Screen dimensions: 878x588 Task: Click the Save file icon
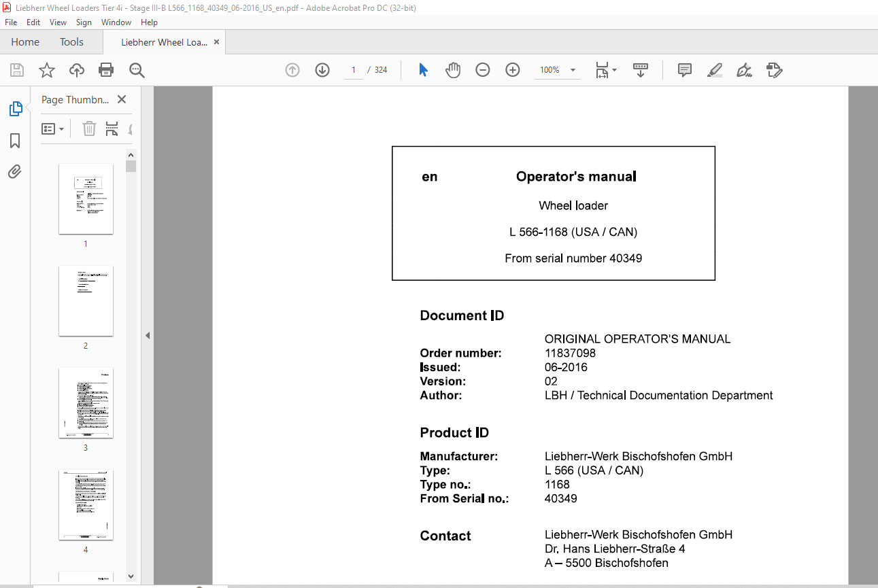point(17,70)
